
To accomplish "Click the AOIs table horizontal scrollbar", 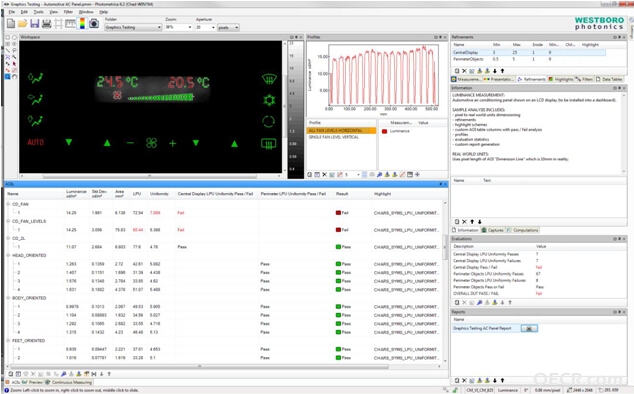I will click(200, 366).
